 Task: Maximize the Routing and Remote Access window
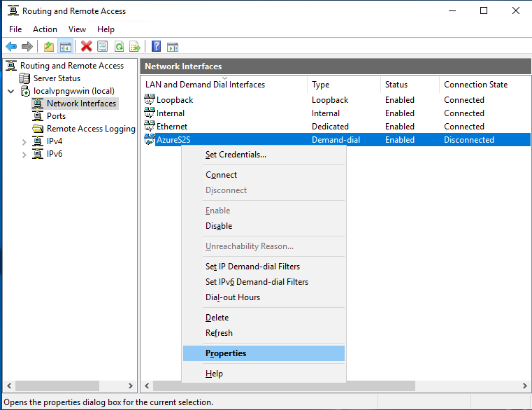pos(484,10)
